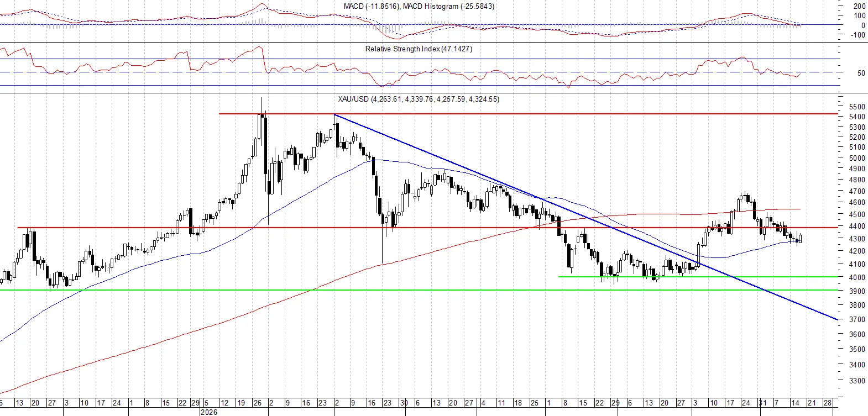Click the 200 value on MACD scale
The width and height of the screenshot is (868, 416).
point(859,6)
